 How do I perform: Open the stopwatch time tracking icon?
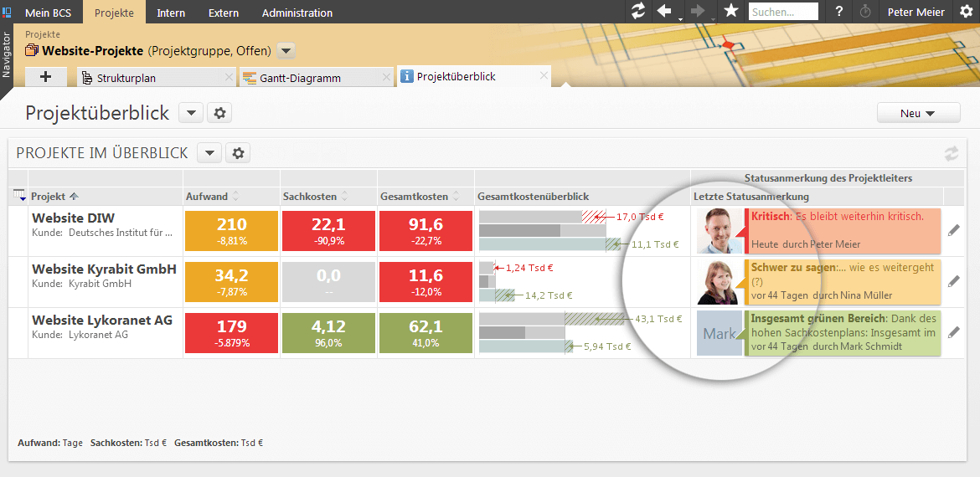tap(865, 12)
